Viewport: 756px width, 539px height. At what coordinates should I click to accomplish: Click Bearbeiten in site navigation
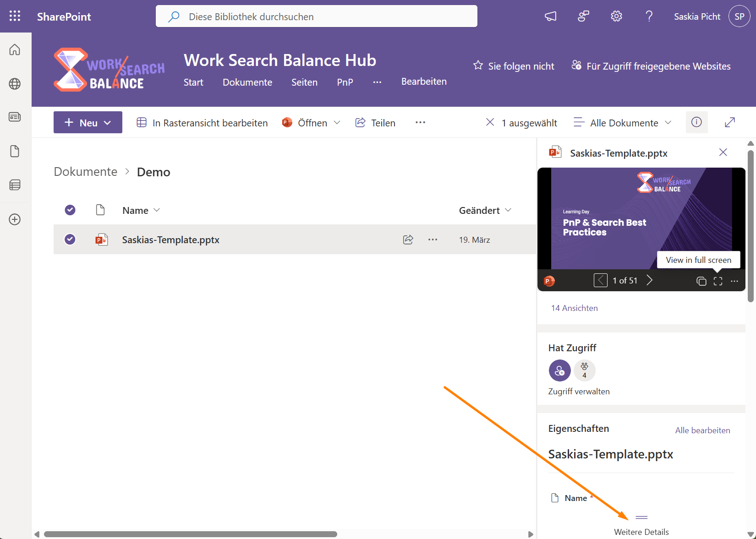[x=424, y=82]
